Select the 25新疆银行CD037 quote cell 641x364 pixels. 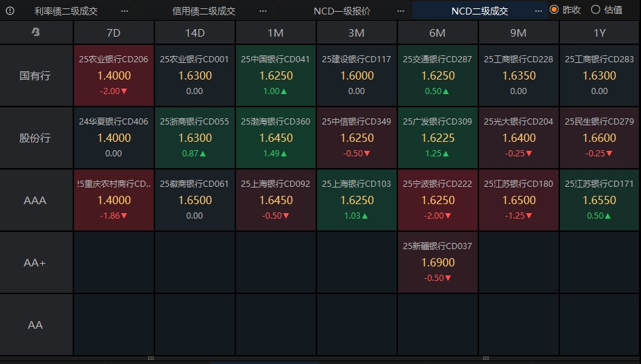pos(437,262)
